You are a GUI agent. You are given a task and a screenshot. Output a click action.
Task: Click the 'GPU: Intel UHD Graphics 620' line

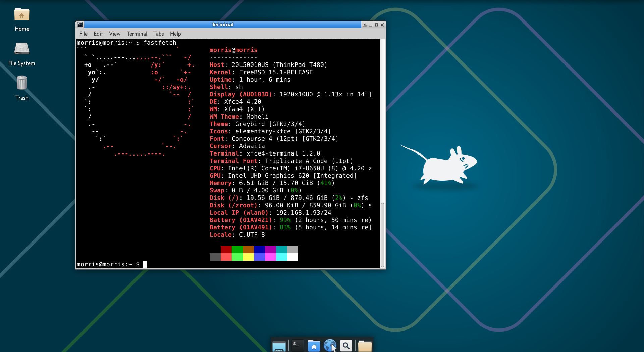(x=283, y=176)
